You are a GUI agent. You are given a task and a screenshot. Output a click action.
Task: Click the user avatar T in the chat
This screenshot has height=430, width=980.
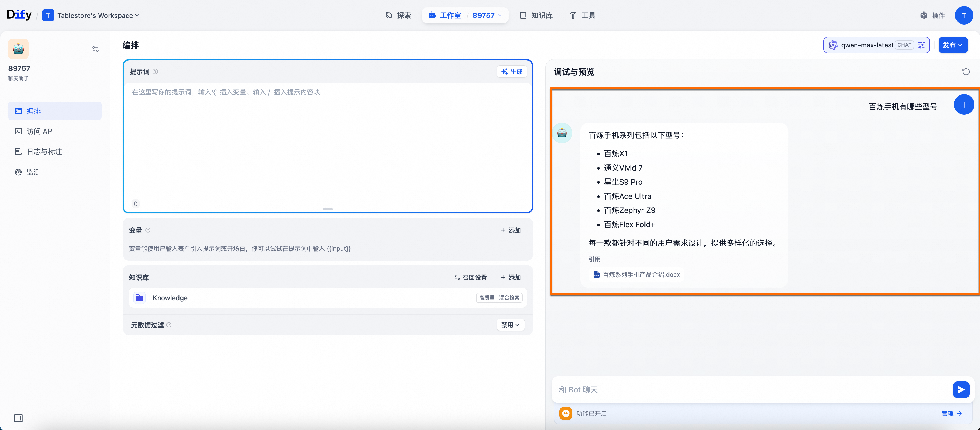tap(964, 105)
